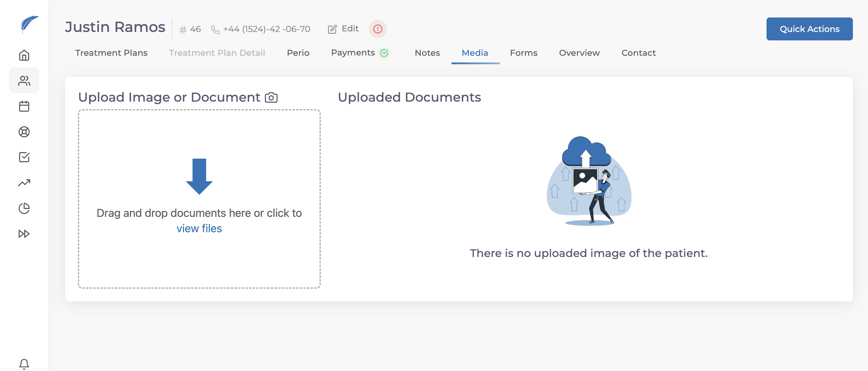Click the red alert icon beside Edit
Viewport: 868px width, 371px height.
pos(378,29)
